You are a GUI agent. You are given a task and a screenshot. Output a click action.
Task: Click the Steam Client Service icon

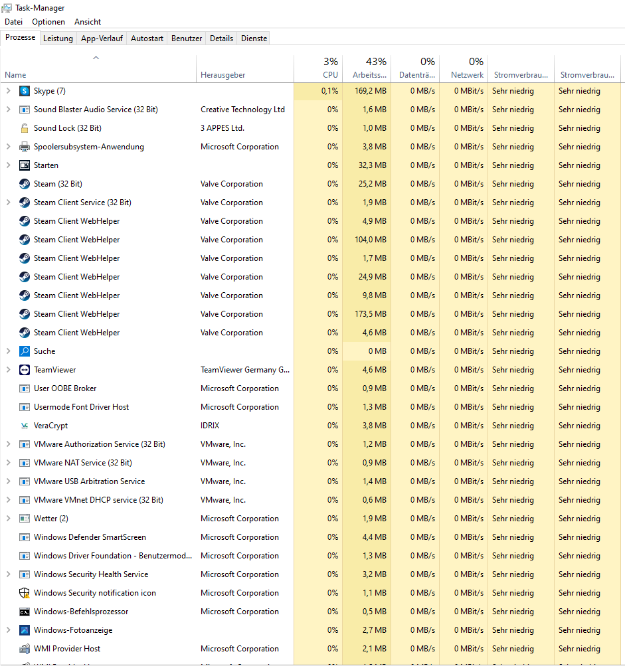25,203
